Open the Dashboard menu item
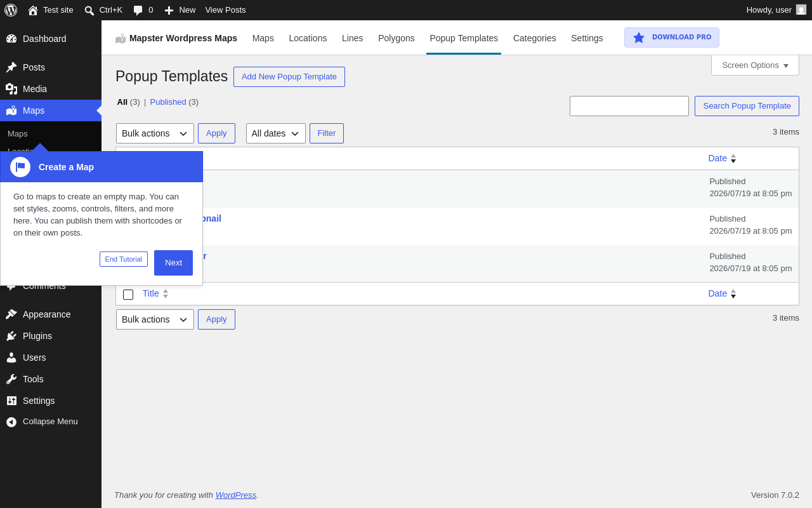Screen dimensions: 812x508 [51, 39]
